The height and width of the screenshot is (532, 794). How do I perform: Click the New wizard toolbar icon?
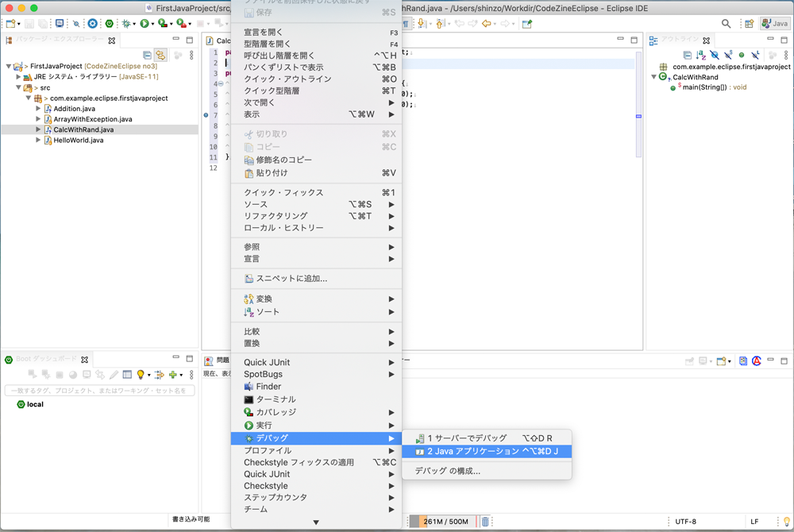pyautogui.click(x=10, y=23)
